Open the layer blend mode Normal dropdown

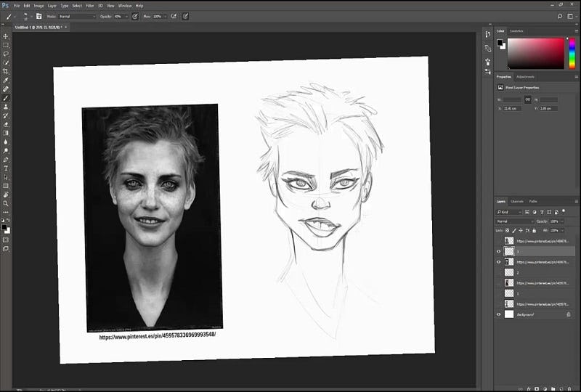pyautogui.click(x=514, y=221)
